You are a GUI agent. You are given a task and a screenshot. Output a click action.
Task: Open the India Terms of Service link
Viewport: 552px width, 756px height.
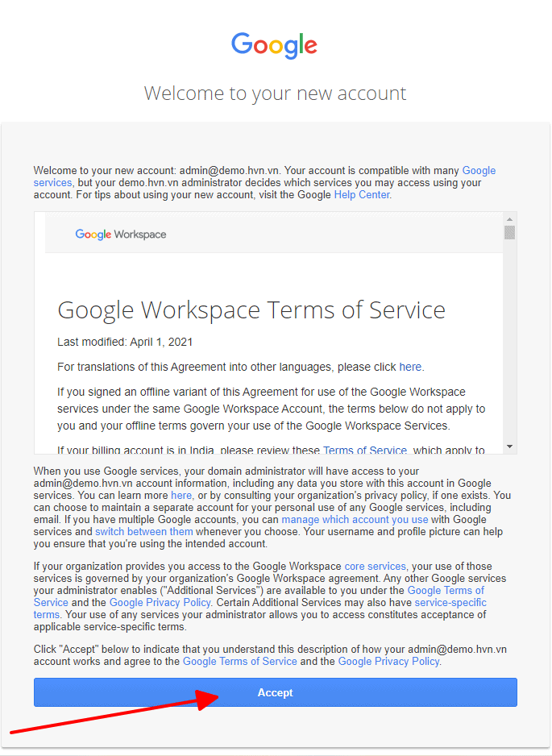[x=364, y=450]
